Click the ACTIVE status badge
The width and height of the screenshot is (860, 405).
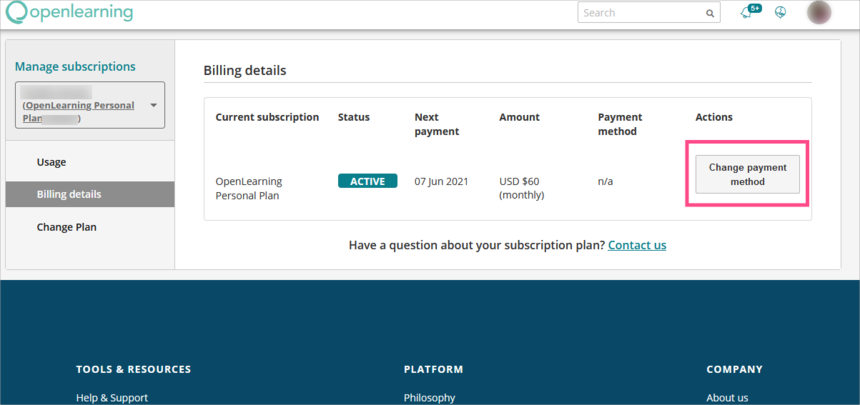coord(367,181)
